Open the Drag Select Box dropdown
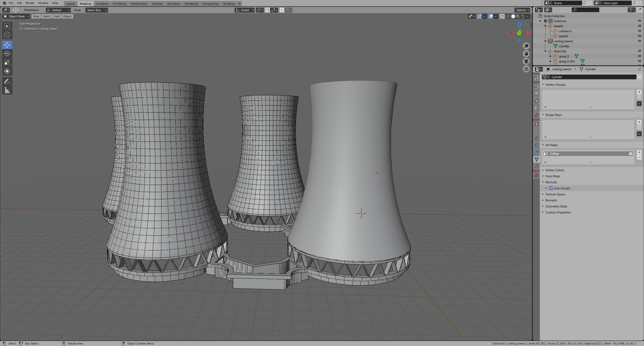The image size is (644, 346). click(97, 10)
